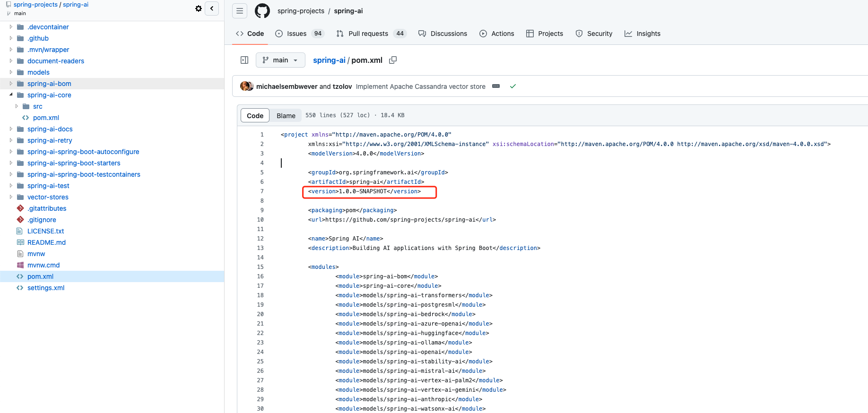Expand the spring-ai-docs folder
The height and width of the screenshot is (413, 868).
[x=11, y=129]
